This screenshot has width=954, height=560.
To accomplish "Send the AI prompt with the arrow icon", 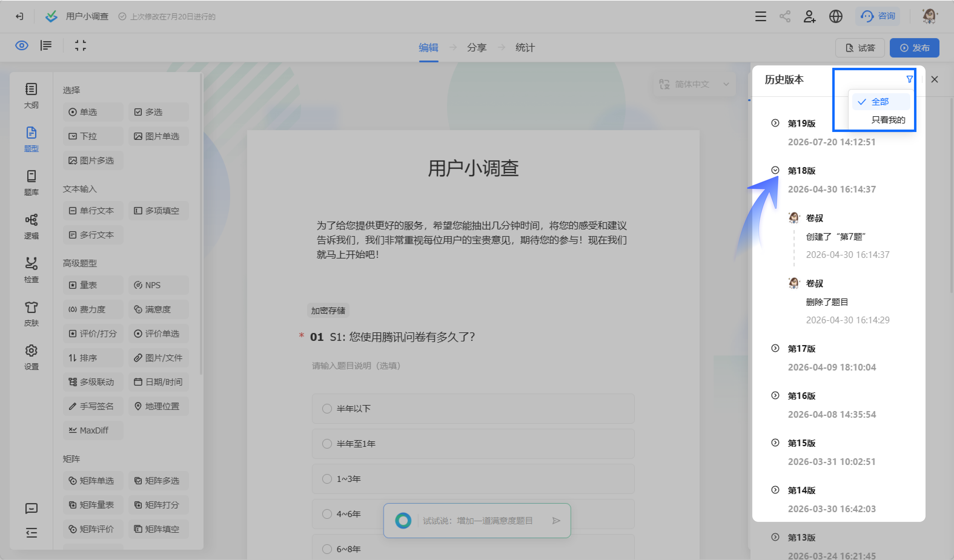I will 556,521.
